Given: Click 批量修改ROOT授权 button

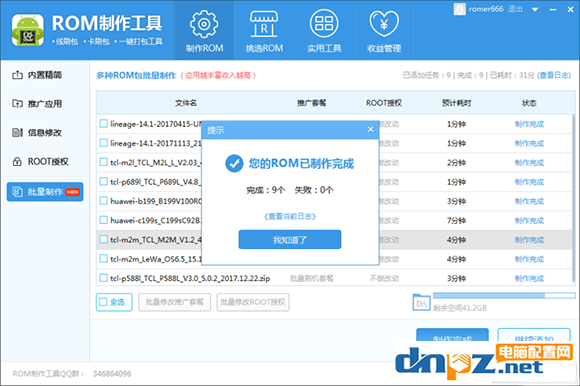Looking at the screenshot, I should pos(253,302).
